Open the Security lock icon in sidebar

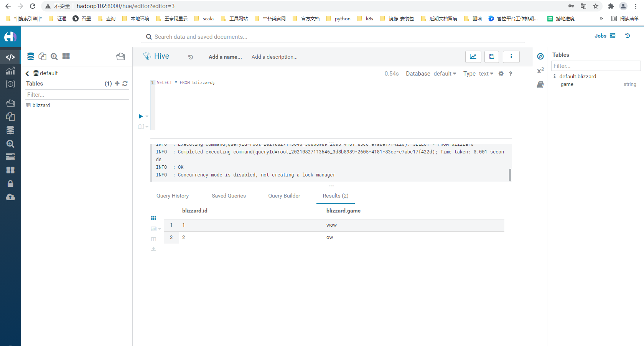click(x=10, y=184)
